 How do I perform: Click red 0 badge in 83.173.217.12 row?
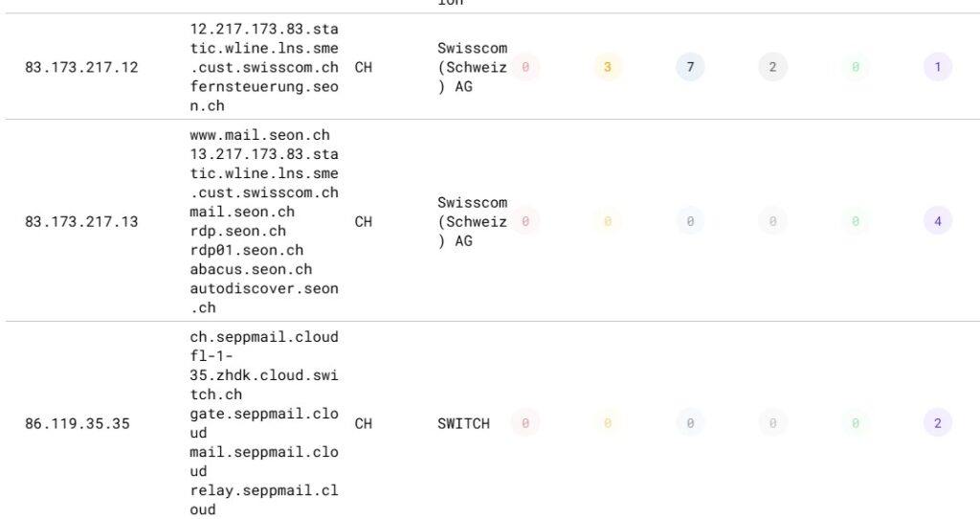tap(524, 67)
